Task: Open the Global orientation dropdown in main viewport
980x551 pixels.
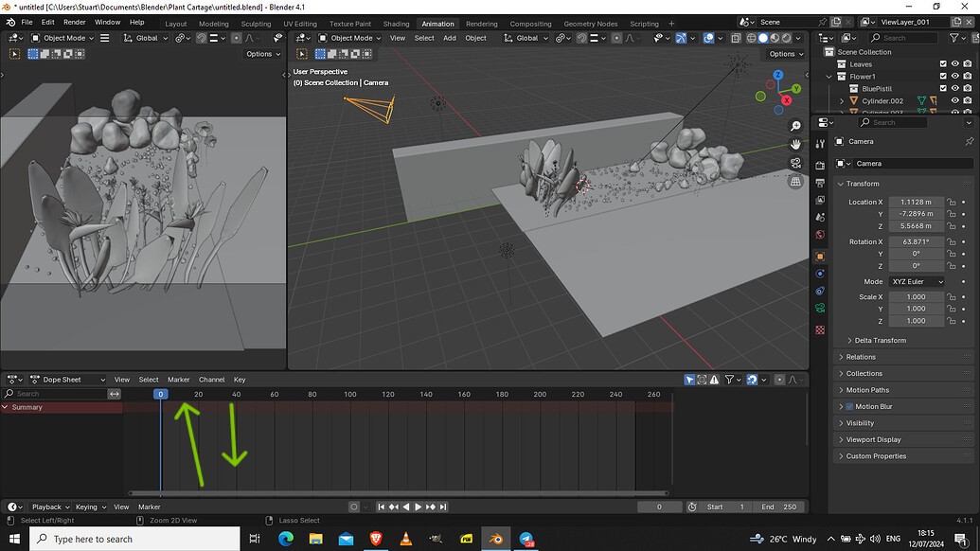Action: pyautogui.click(x=526, y=38)
